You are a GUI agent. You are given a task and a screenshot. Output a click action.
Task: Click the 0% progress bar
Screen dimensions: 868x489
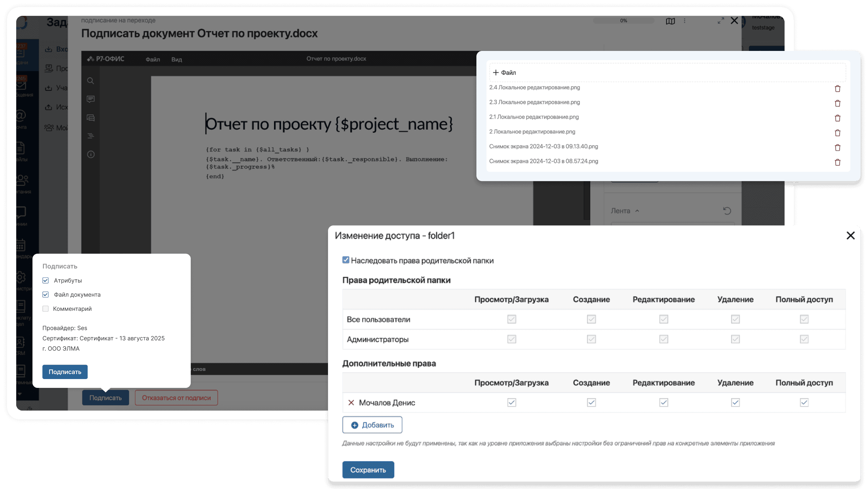click(x=623, y=21)
